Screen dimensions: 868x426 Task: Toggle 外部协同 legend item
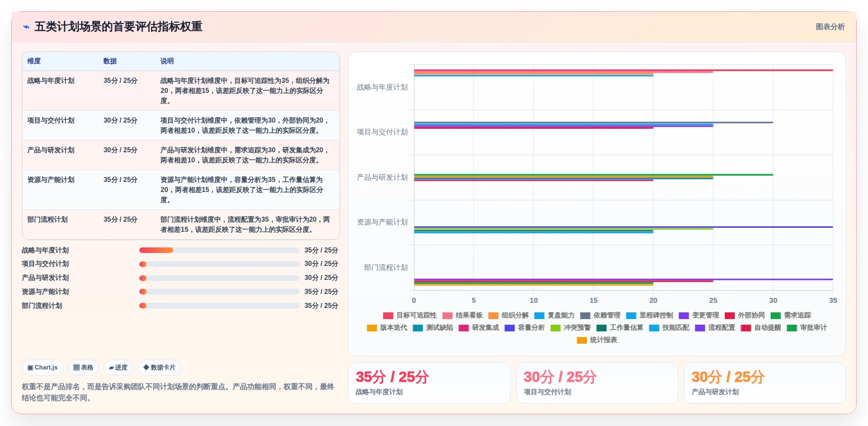click(744, 316)
